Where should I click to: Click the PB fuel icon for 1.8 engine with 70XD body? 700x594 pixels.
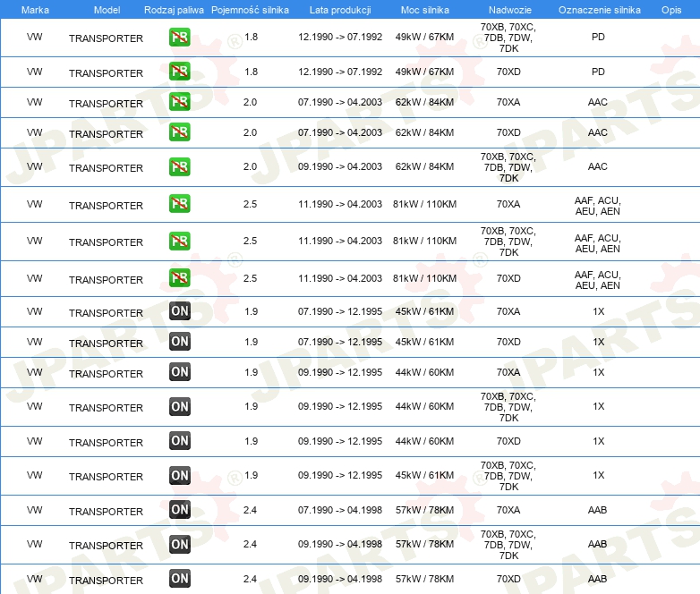click(x=179, y=72)
